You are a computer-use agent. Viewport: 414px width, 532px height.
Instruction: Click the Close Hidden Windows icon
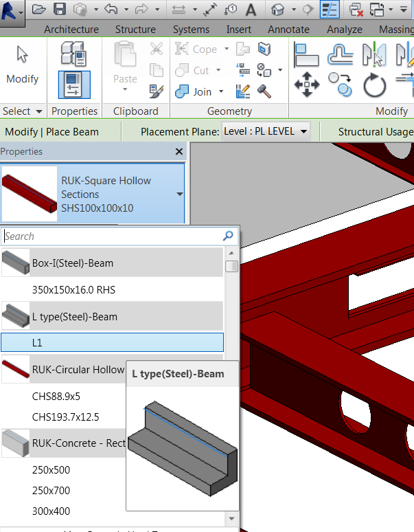click(x=356, y=10)
